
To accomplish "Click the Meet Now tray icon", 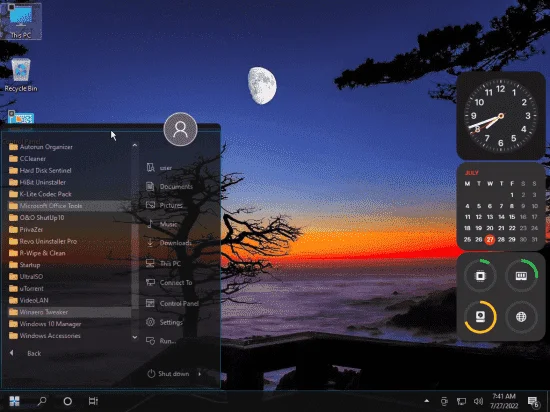I will click(444, 401).
